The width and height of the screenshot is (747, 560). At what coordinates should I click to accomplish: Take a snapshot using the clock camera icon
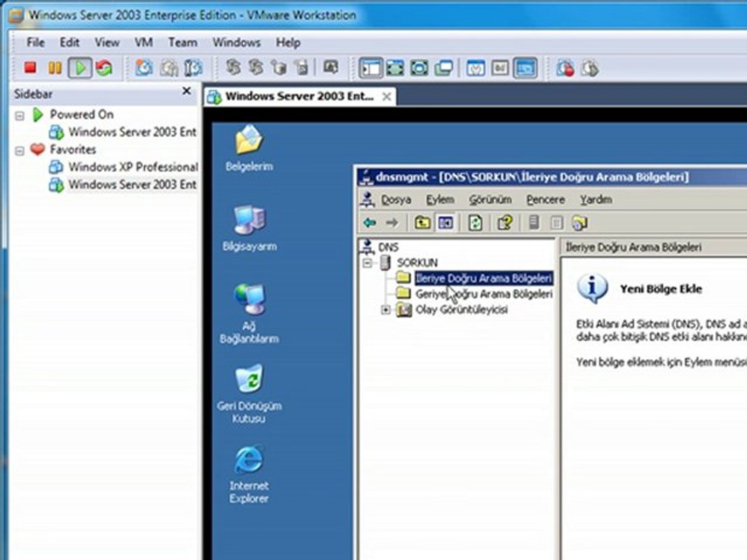point(144,68)
